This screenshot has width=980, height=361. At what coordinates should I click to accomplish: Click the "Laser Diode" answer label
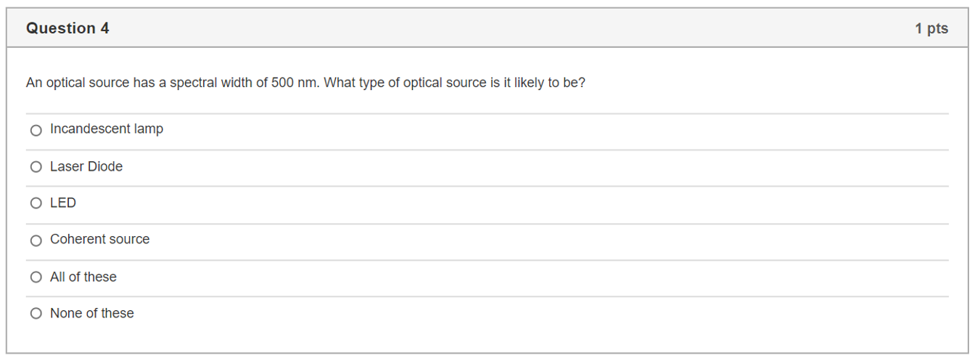[86, 166]
